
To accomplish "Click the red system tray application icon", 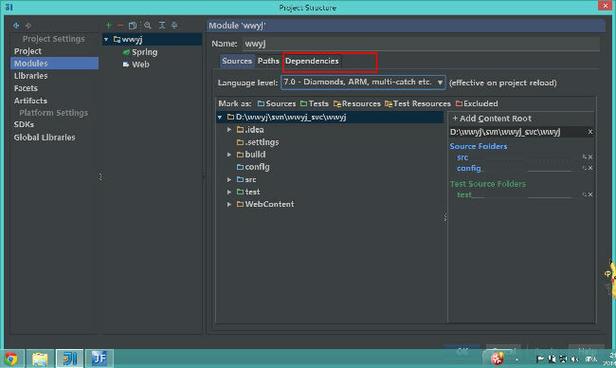I will pos(497,358).
